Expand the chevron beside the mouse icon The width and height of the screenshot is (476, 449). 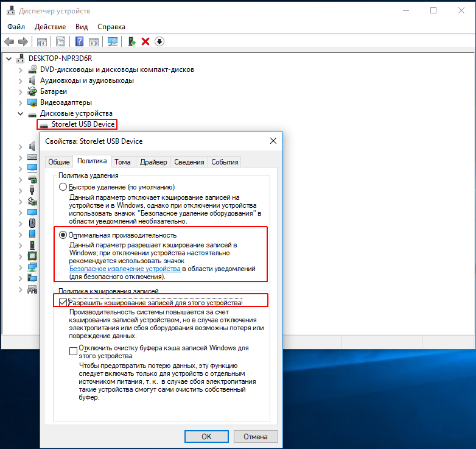click(x=20, y=224)
